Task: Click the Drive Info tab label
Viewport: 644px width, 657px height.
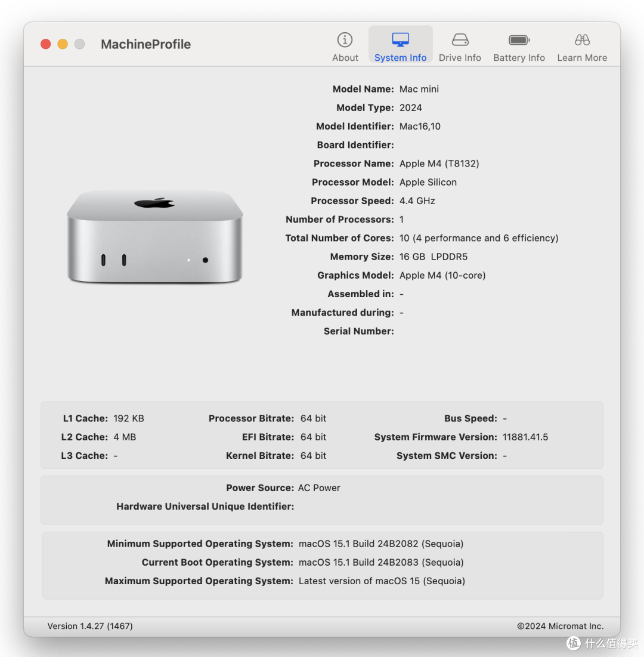Action: [x=460, y=58]
